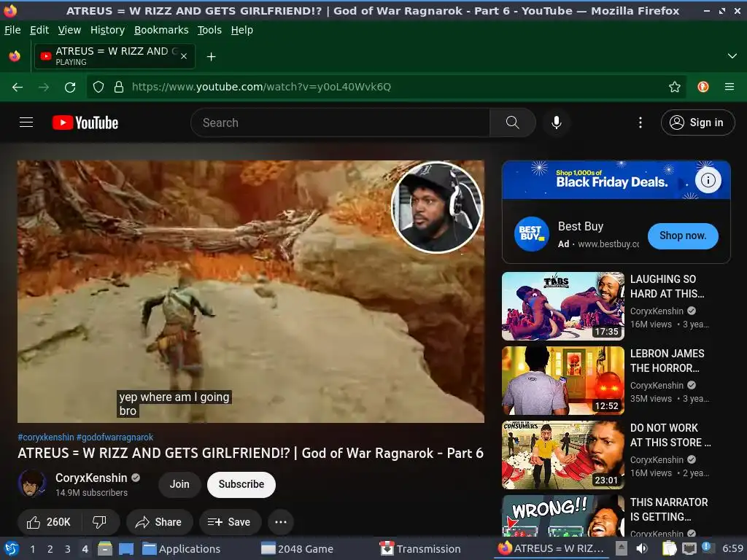Open LEBRON JAMES THE HORROR thumbnail
The height and width of the screenshot is (560, 747).
tap(562, 380)
